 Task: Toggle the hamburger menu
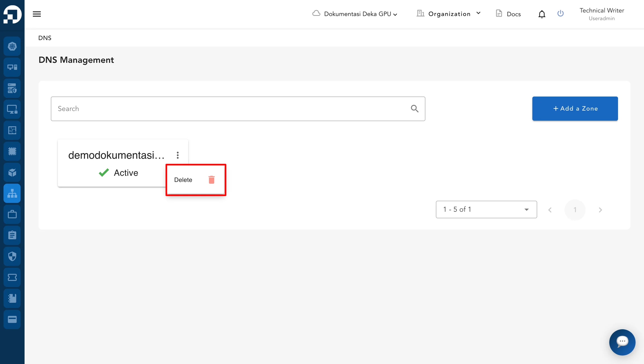coord(37,14)
